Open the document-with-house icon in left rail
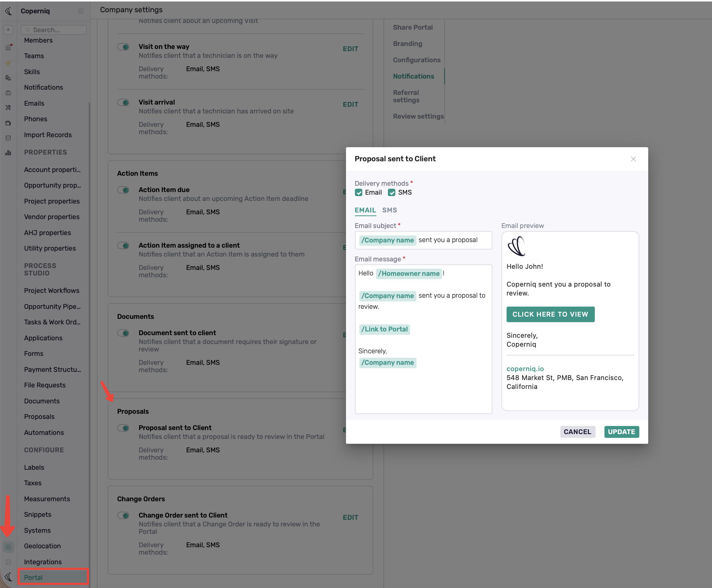712x588 pixels. (8, 78)
